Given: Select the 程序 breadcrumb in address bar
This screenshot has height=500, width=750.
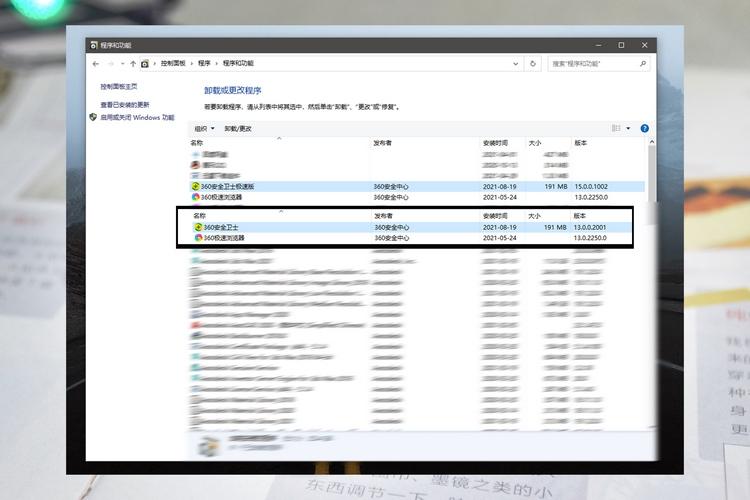Looking at the screenshot, I should [204, 63].
